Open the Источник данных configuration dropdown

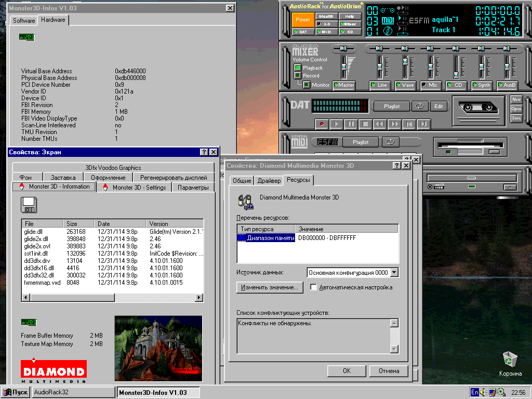(x=394, y=272)
